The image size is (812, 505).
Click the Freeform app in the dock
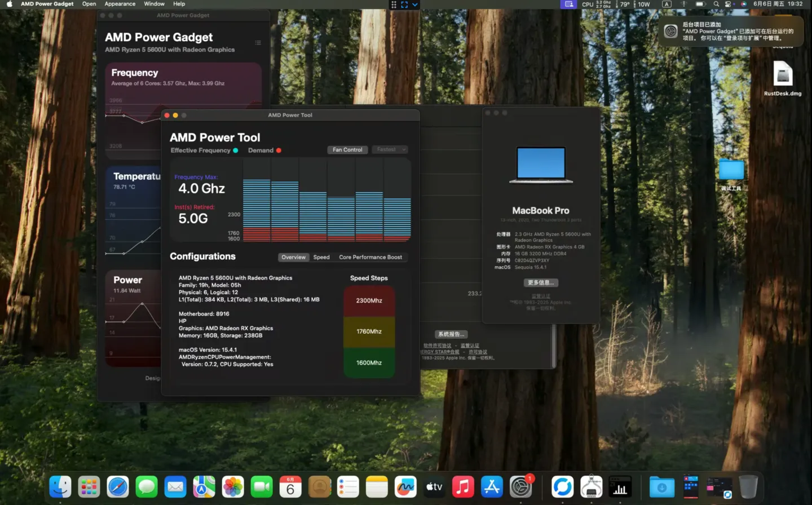coord(405,487)
